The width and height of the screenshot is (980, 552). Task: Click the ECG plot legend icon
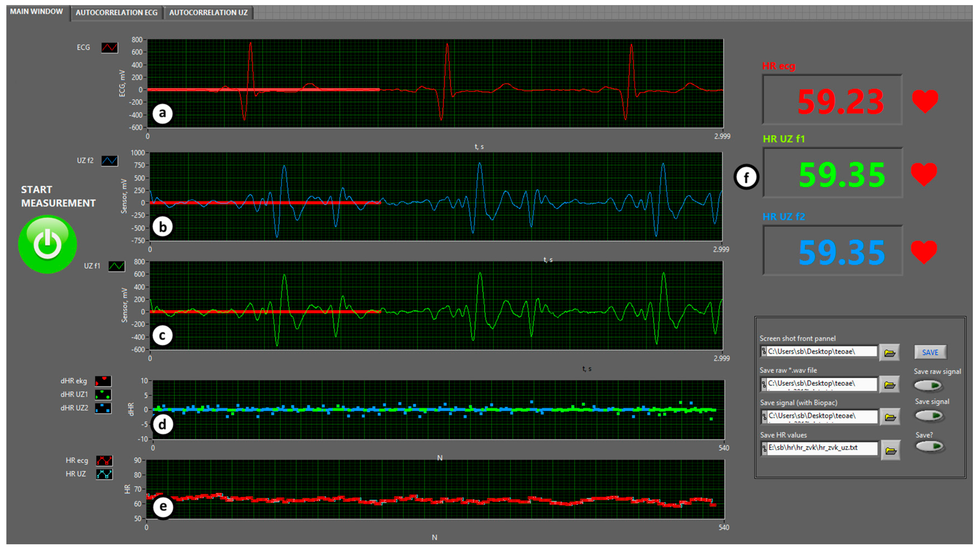click(x=109, y=47)
